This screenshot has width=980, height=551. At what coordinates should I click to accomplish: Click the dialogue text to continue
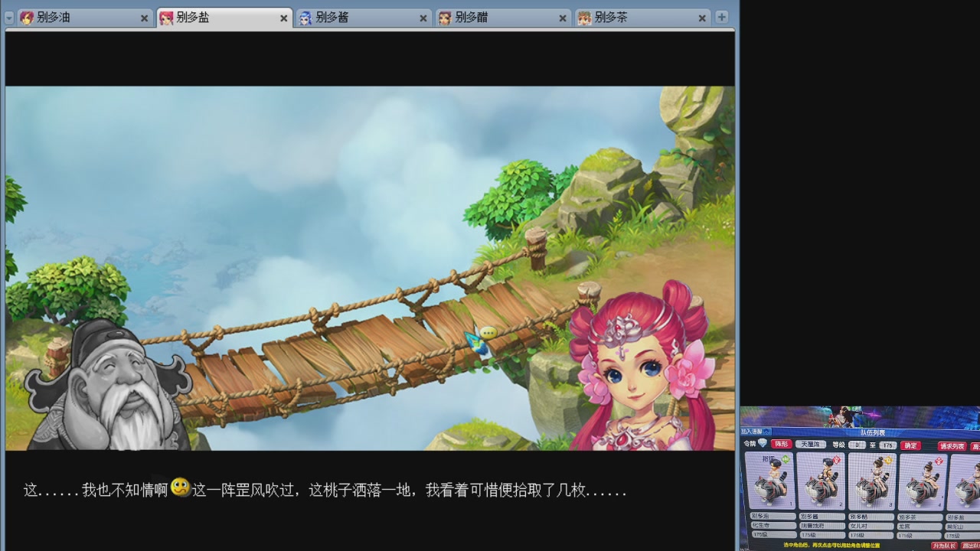[325, 490]
